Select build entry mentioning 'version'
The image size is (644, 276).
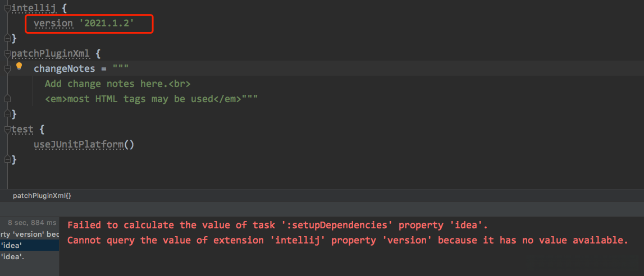click(x=29, y=234)
